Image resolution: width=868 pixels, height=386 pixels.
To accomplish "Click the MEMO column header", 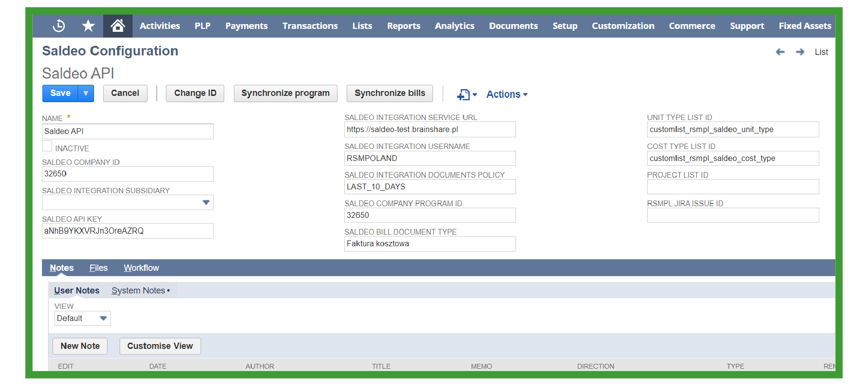I will coord(481,366).
